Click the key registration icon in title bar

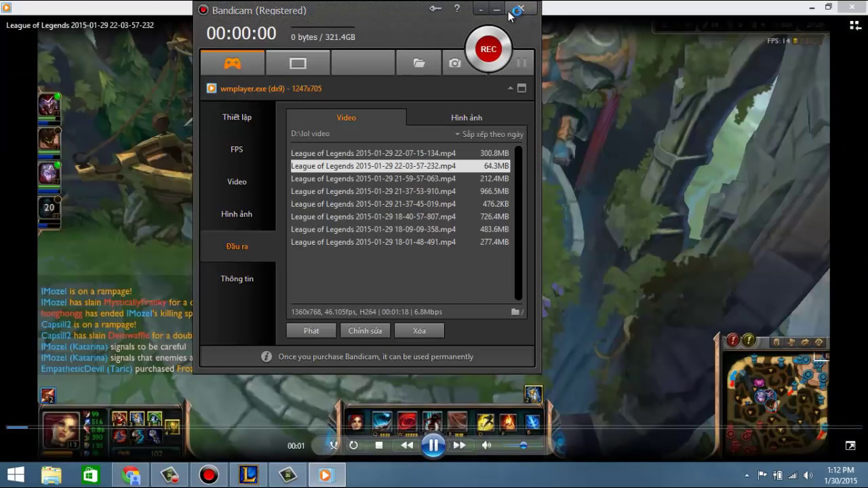click(435, 9)
